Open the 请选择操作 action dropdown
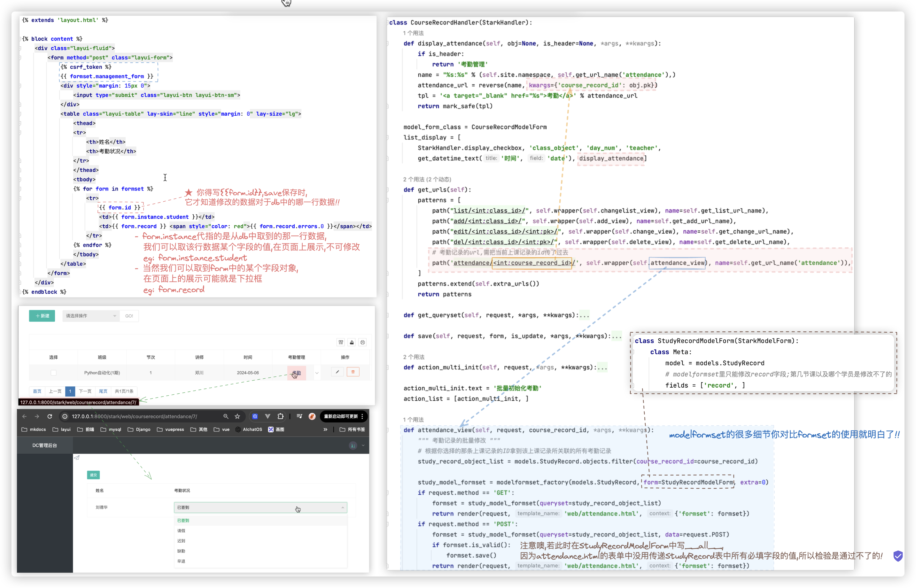Viewport: 916px width, 588px height. click(x=90, y=316)
